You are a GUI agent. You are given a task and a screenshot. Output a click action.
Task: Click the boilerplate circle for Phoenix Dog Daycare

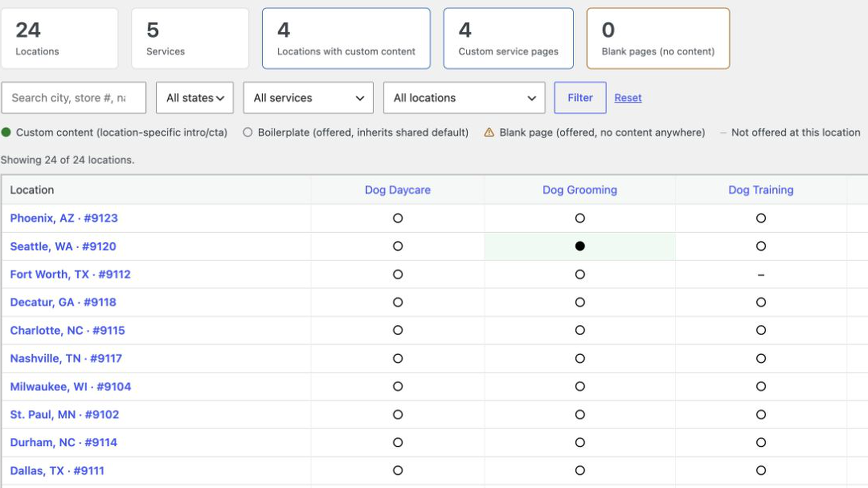click(398, 218)
